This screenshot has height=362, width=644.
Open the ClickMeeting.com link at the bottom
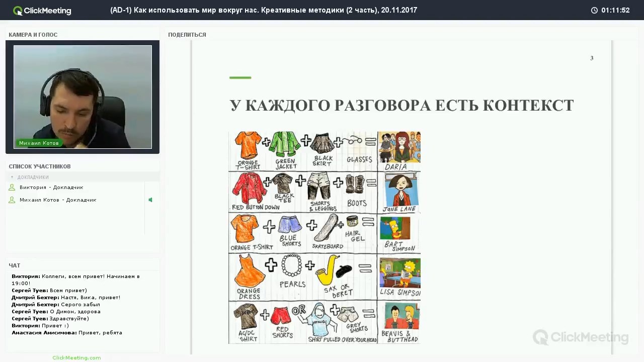76,358
